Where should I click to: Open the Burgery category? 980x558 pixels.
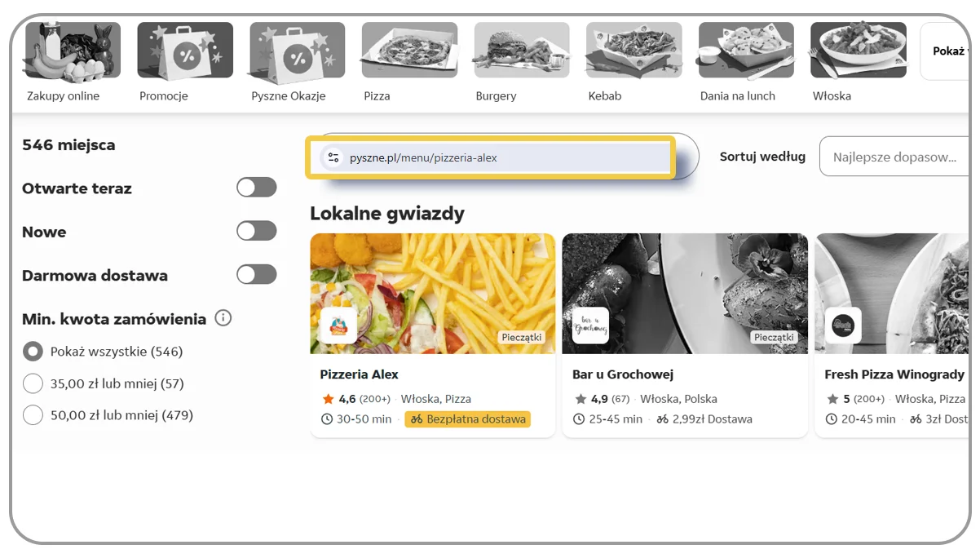(x=520, y=49)
